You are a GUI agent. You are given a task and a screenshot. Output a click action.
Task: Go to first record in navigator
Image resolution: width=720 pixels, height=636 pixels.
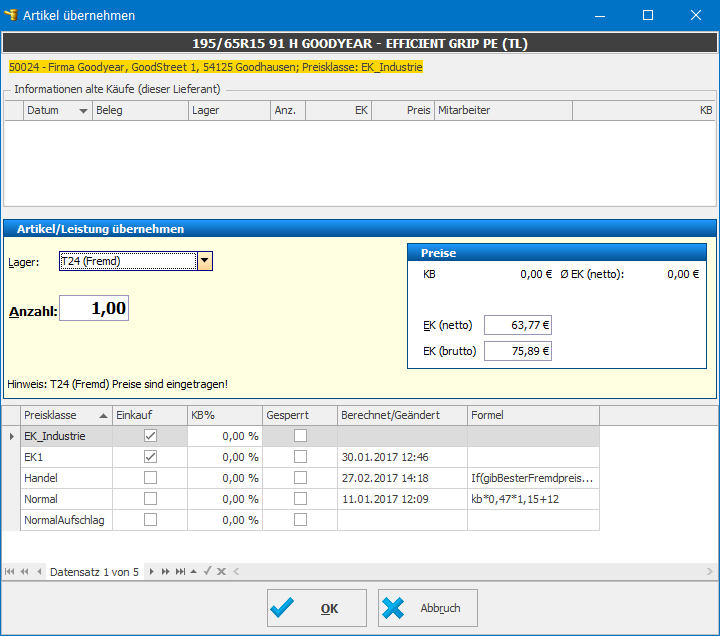[x=9, y=572]
